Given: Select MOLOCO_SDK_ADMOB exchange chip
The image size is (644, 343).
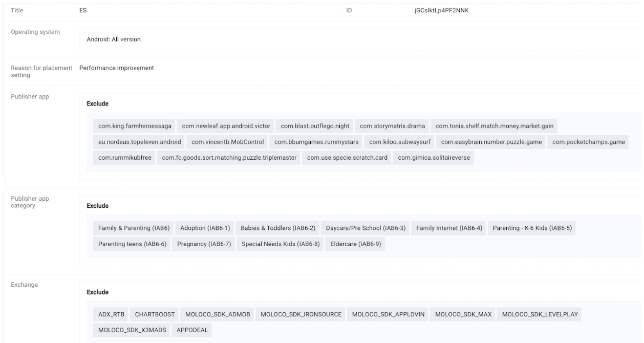Looking at the screenshot, I should click(218, 314).
